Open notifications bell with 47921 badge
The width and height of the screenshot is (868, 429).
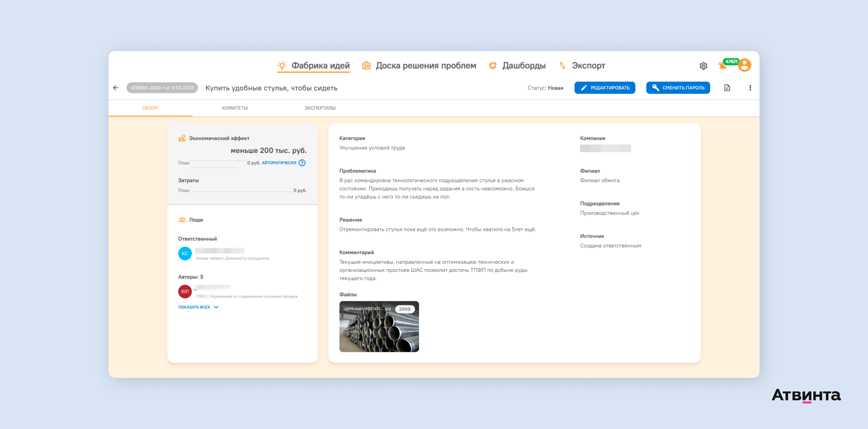click(722, 66)
